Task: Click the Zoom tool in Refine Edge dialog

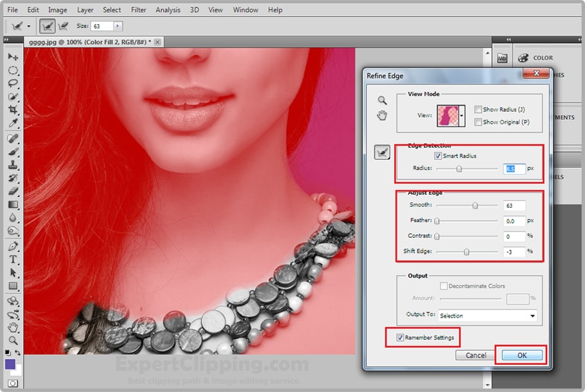Action: coord(383,100)
